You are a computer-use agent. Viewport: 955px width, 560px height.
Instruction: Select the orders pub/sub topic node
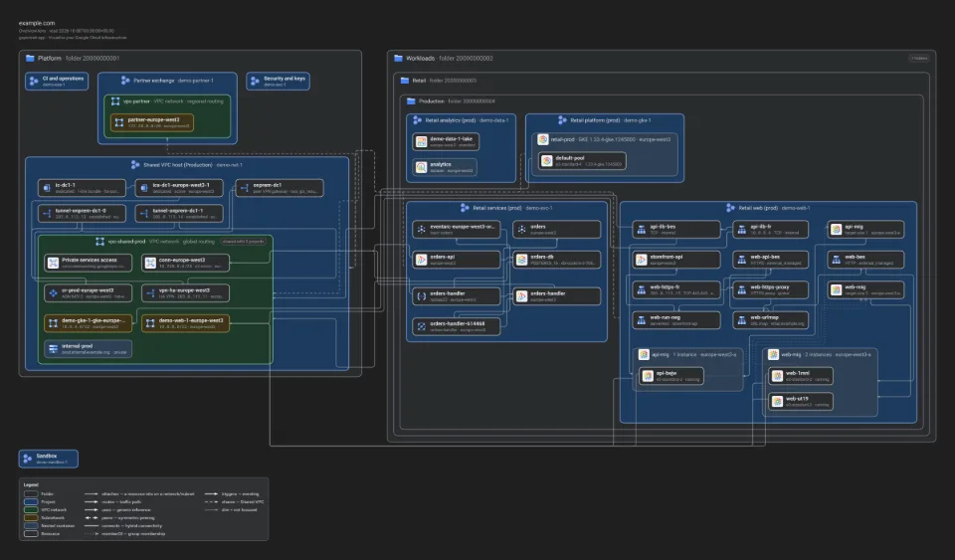click(x=557, y=230)
